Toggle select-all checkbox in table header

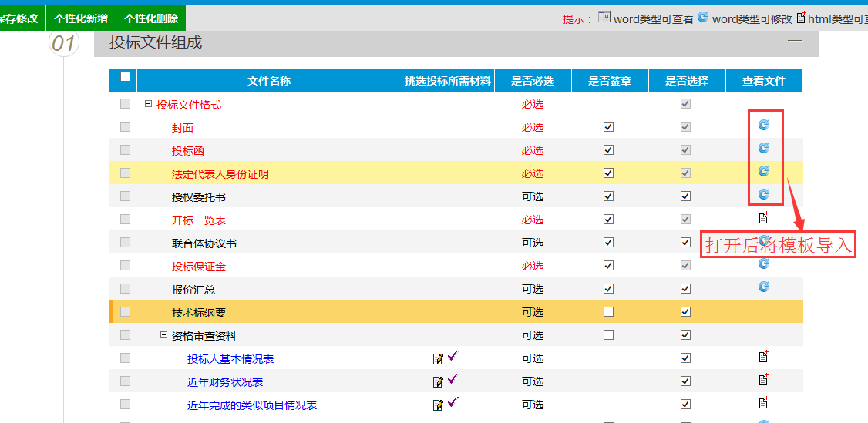click(x=125, y=77)
